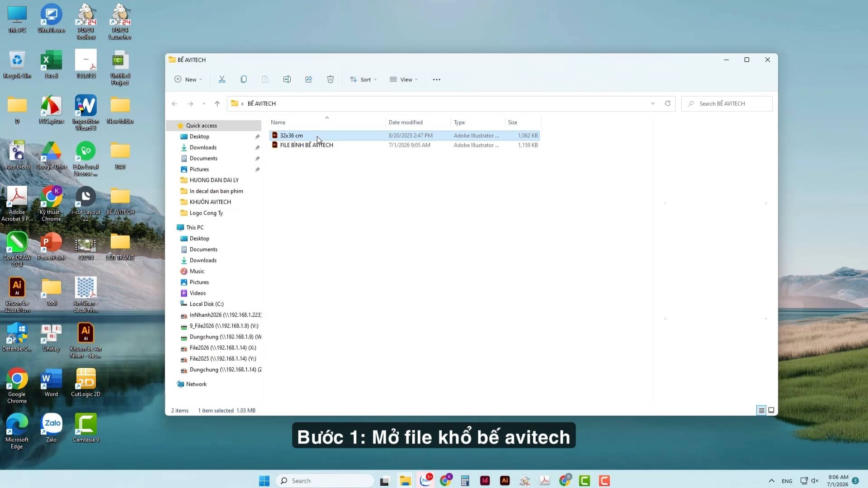Image resolution: width=868 pixels, height=488 pixels.
Task: Select the FILE BÌNH BẾ AVITECH file
Action: pos(404,145)
